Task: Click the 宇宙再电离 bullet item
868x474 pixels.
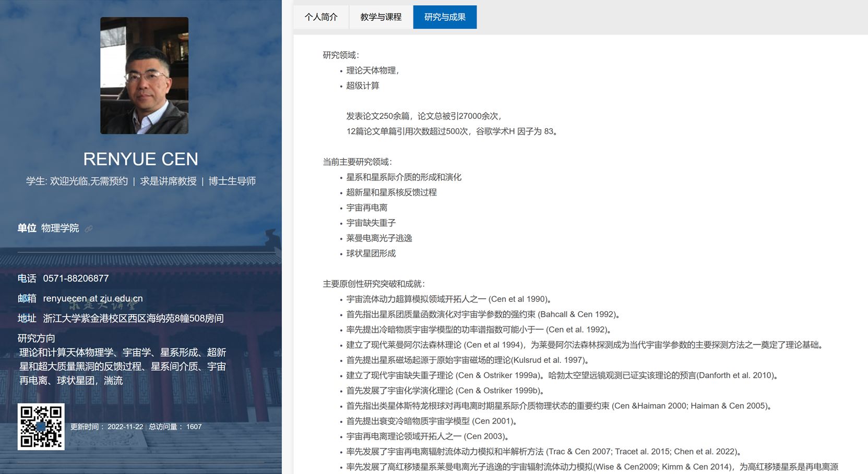Action: pos(366,208)
